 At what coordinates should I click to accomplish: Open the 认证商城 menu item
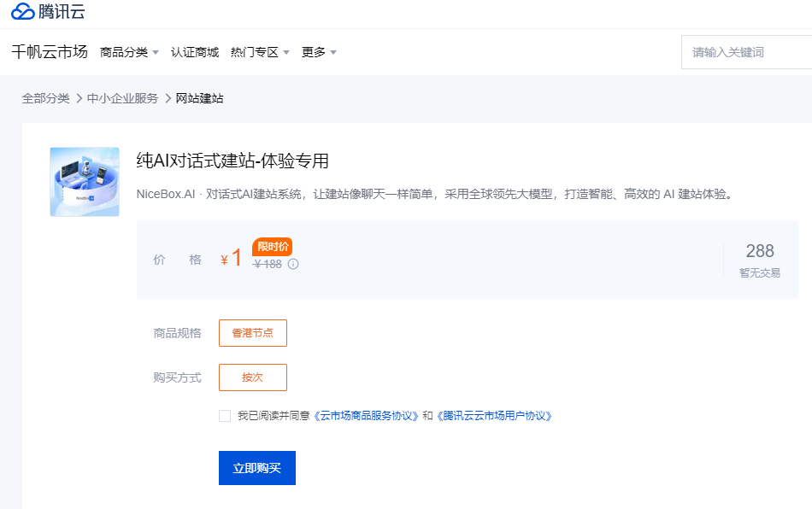[x=195, y=52]
